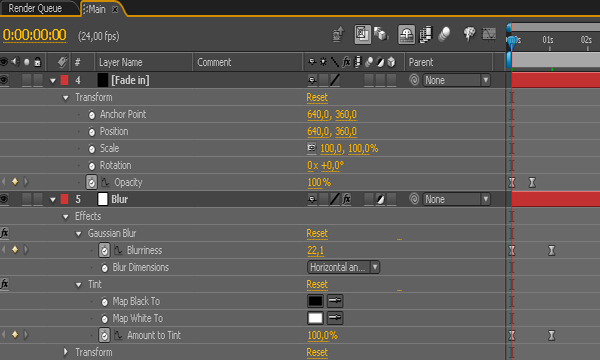Toggle the Opacity stopwatch on Fade in layer
This screenshot has width=600, height=360.
[91, 182]
